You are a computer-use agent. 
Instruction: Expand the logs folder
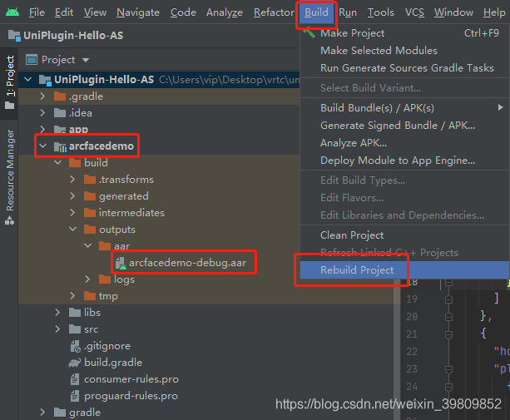click(x=87, y=279)
